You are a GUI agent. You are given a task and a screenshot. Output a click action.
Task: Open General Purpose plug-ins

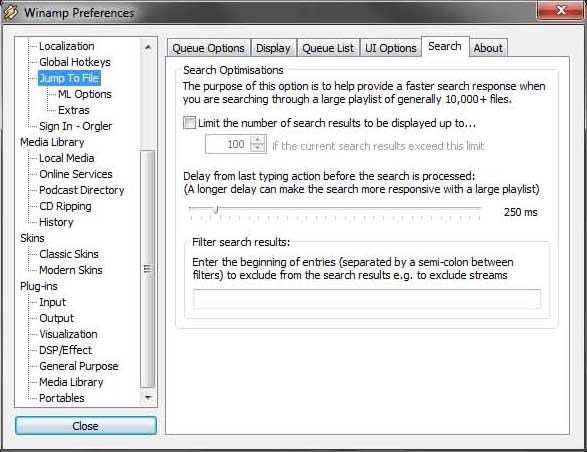(79, 366)
